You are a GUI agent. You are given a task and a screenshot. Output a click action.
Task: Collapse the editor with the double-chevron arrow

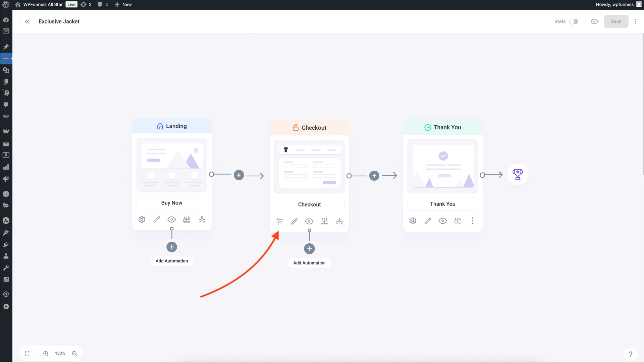[x=27, y=21]
